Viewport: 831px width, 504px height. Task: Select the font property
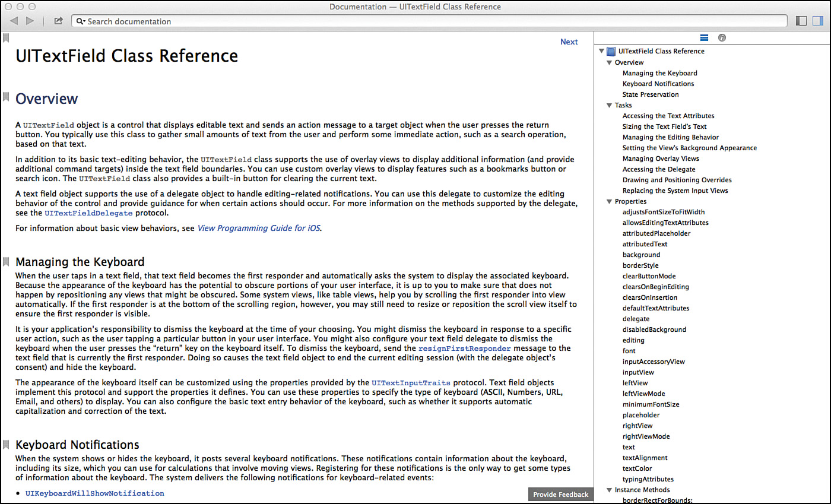click(629, 351)
